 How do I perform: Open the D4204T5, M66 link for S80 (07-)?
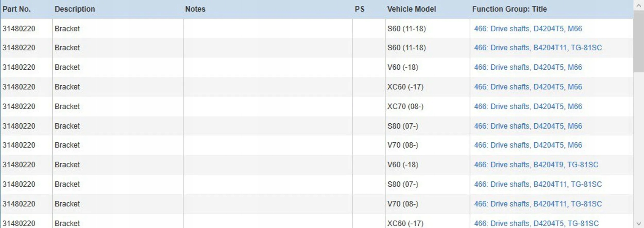click(528, 126)
